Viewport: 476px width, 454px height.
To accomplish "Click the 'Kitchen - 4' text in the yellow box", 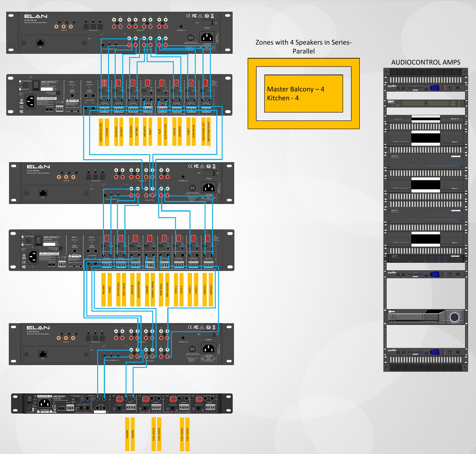I will click(x=283, y=98).
